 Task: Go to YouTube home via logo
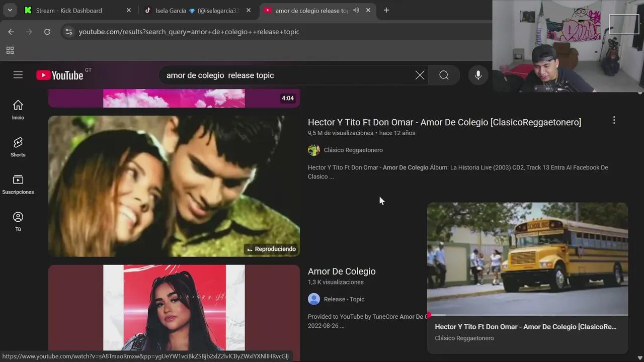(x=60, y=75)
